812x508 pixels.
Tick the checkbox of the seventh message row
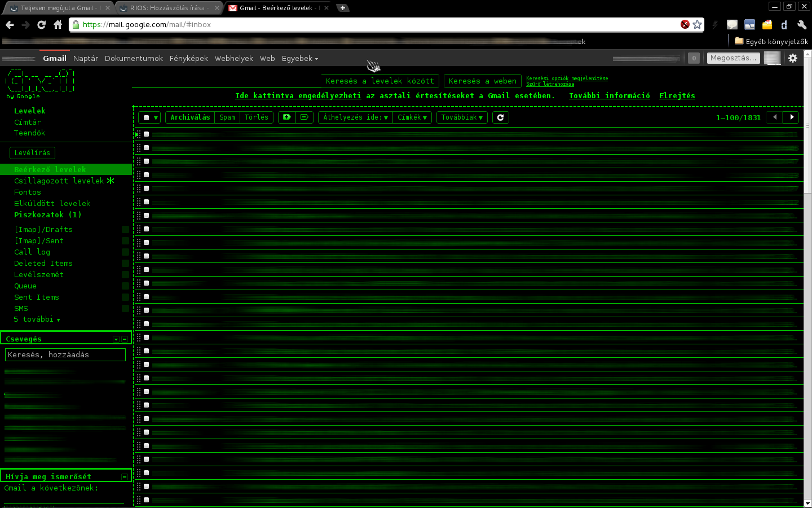pos(146,216)
